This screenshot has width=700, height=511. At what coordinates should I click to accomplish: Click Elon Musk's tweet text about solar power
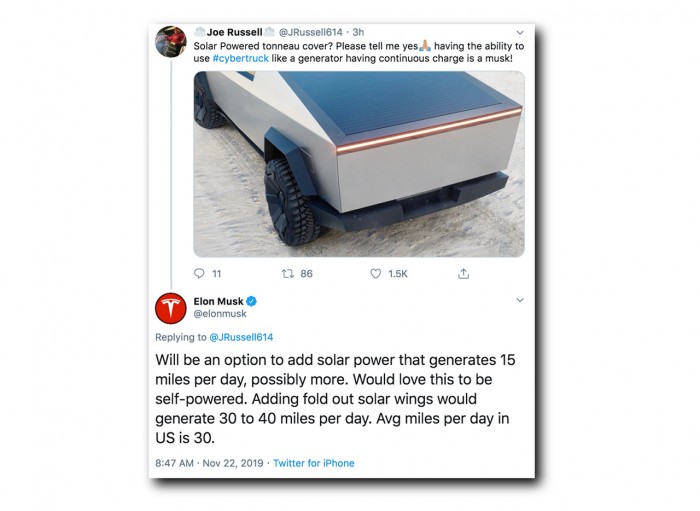[335, 399]
